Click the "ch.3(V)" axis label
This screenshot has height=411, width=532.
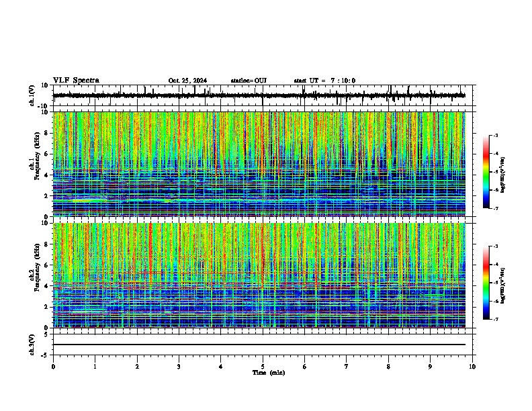32,345
